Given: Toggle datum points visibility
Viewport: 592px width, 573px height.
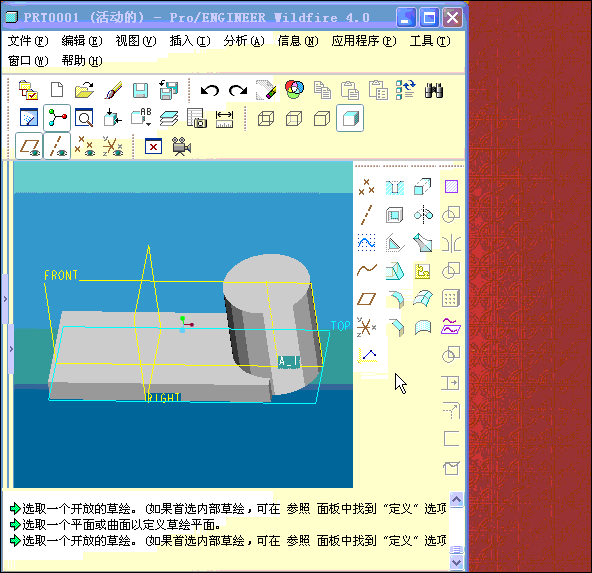Looking at the screenshot, I should (x=85, y=146).
